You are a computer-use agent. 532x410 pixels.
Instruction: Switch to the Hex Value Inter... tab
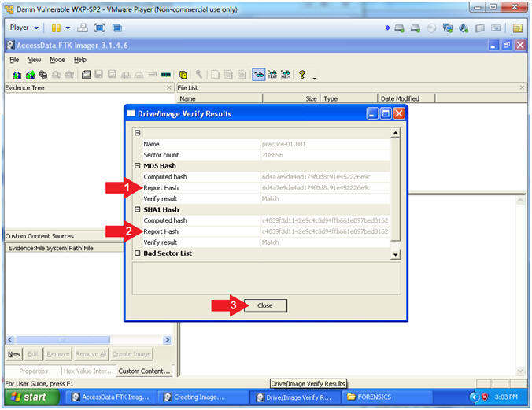[89, 371]
